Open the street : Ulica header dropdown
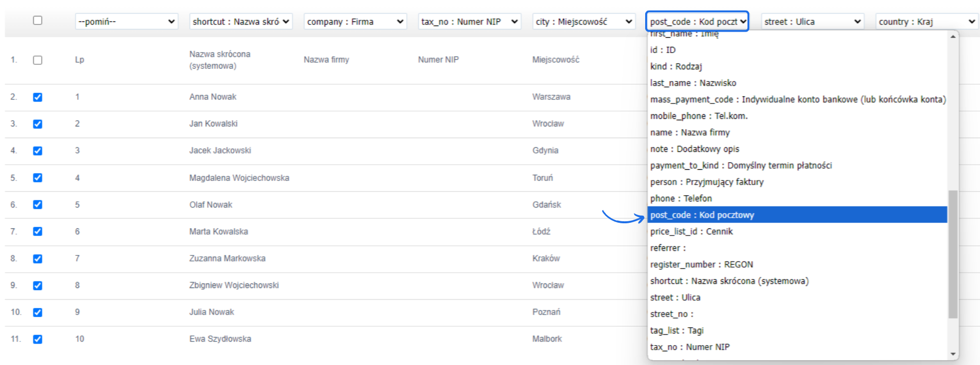The width and height of the screenshot is (980, 365). click(813, 21)
